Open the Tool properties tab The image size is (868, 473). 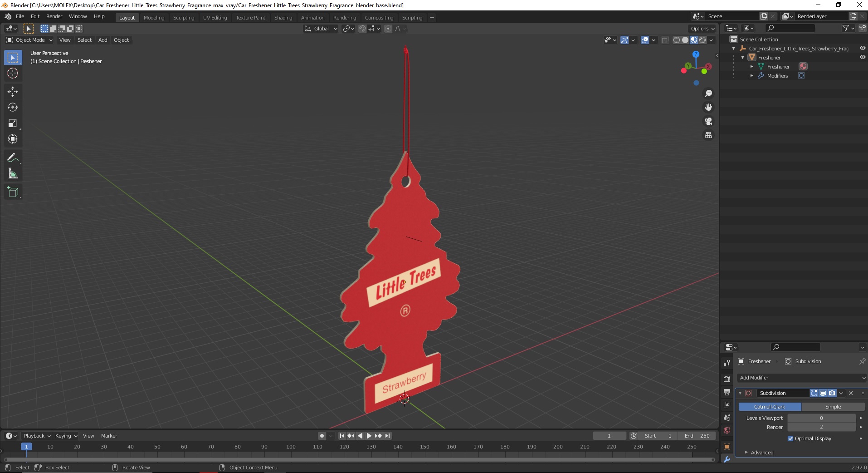[727, 363]
